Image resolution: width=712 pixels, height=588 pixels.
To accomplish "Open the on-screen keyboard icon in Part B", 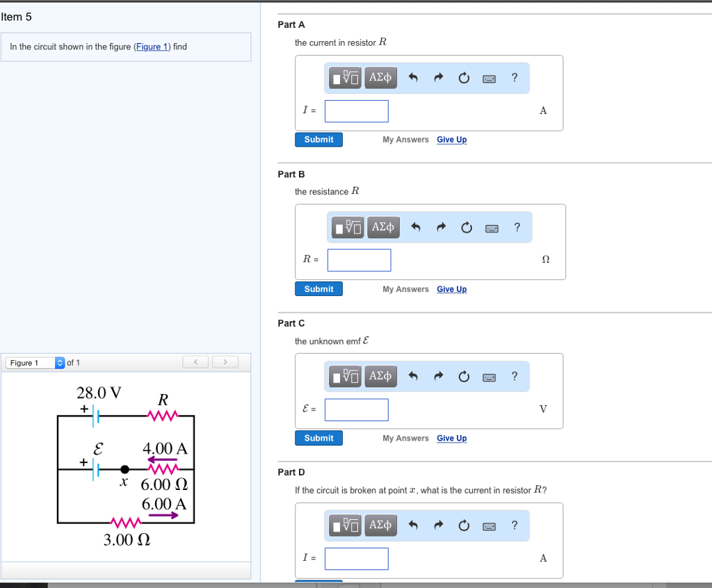I will 492,227.
